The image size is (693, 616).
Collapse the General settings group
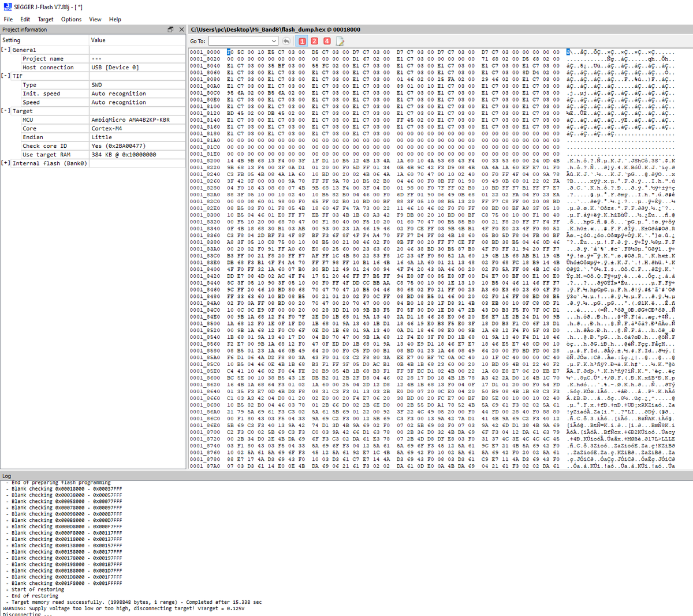(x=5, y=50)
